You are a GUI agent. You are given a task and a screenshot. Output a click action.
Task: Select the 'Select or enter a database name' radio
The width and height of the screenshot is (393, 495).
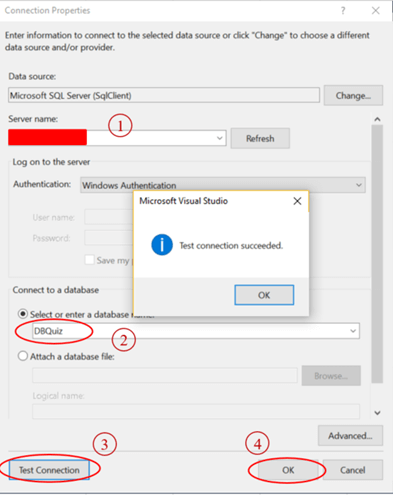point(23,314)
